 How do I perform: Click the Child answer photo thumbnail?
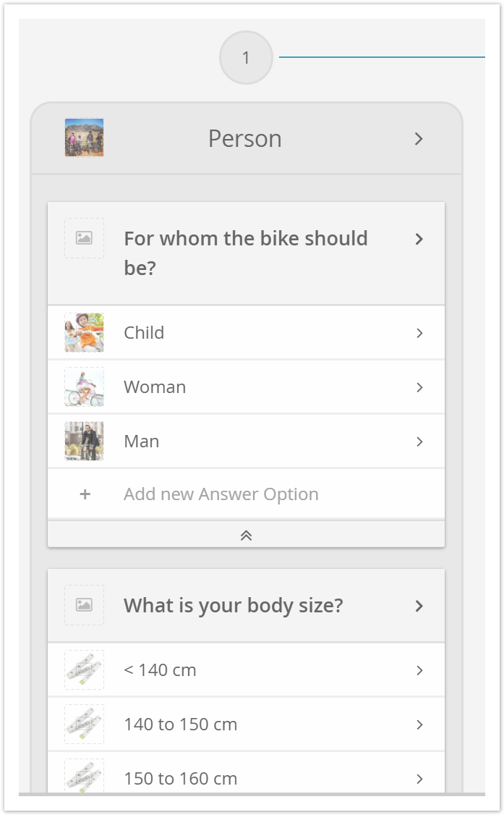[x=84, y=333]
